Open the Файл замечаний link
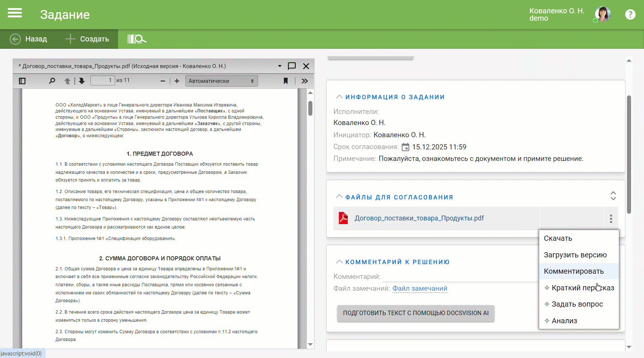 pyautogui.click(x=420, y=288)
